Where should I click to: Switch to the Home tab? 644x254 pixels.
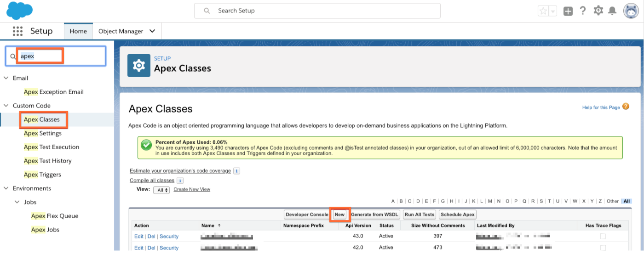(78, 31)
